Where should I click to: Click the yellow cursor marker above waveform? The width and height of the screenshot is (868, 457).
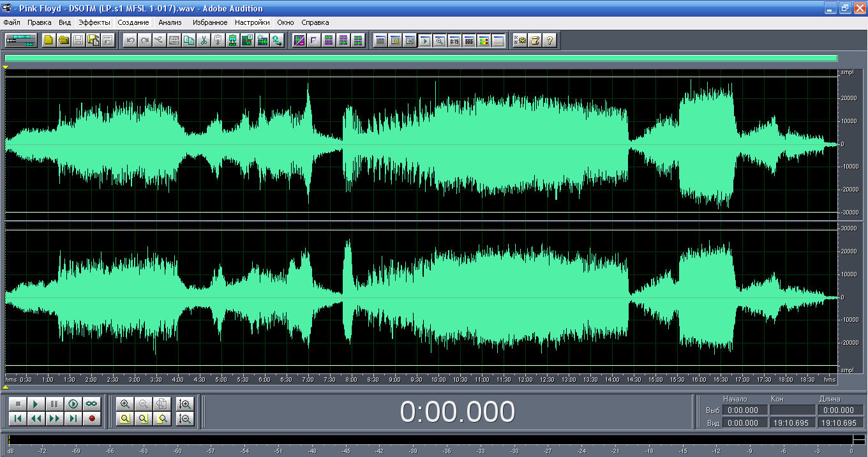pos(6,66)
